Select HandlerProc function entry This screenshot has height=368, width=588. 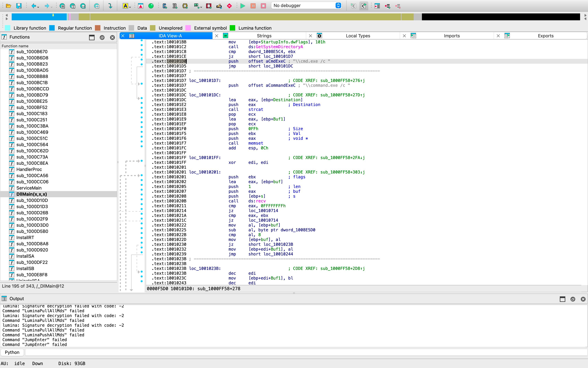coord(59,169)
